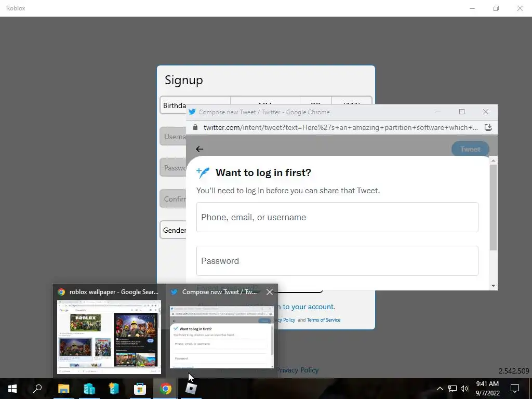Select Compose new Tweet preview thumbnail

pyautogui.click(x=221, y=337)
